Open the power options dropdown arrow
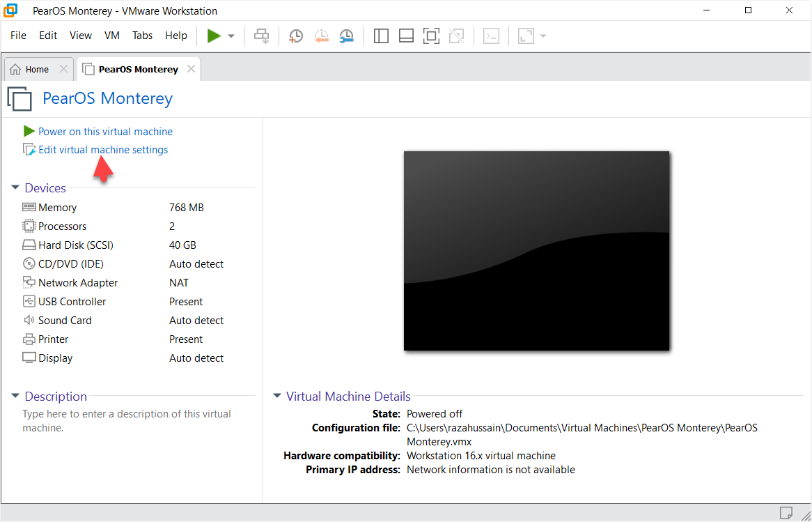The width and height of the screenshot is (812, 522). pyautogui.click(x=231, y=36)
